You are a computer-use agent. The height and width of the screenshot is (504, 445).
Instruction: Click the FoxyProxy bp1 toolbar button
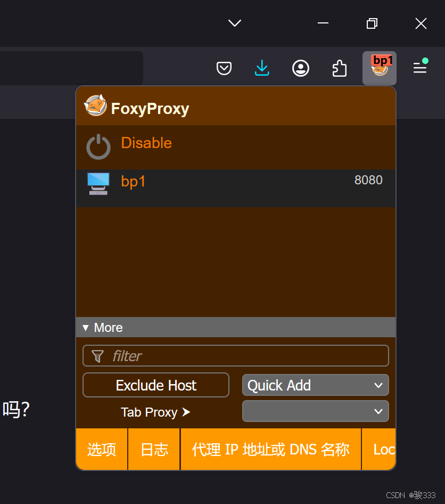380,68
